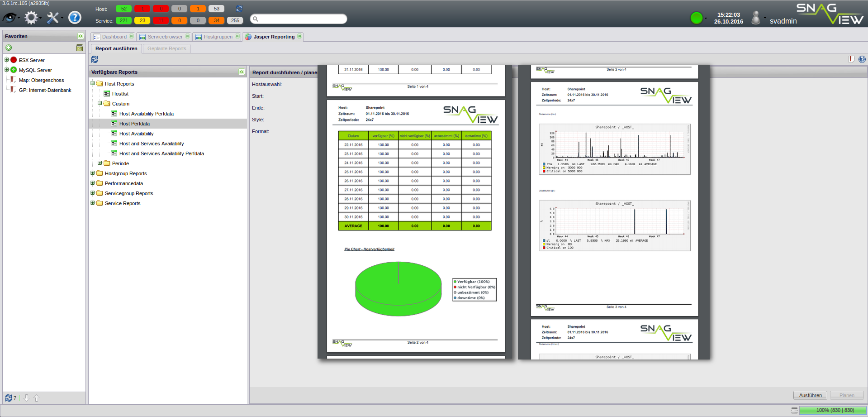The width and height of the screenshot is (868, 417).
Task: Select the Host Perfdata report
Action: [168, 124]
